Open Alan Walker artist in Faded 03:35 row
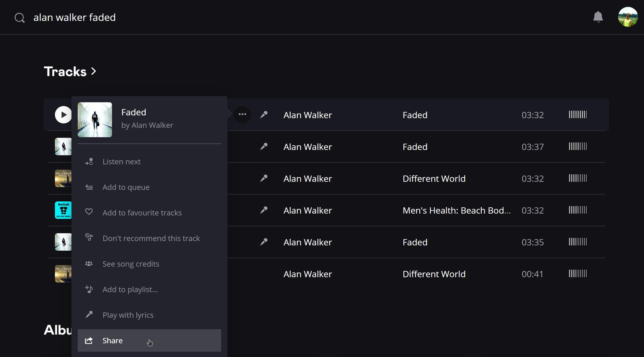Screen dimensions: 644x357 click(x=308, y=242)
